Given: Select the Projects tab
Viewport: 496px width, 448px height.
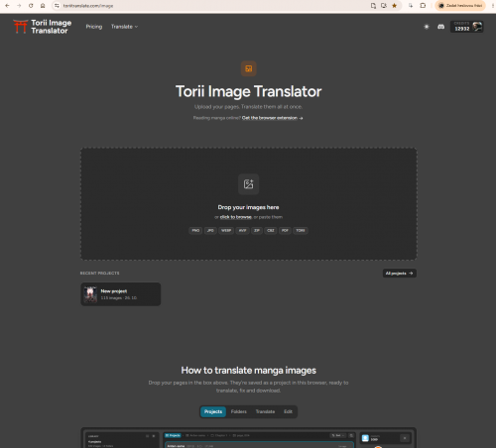Looking at the screenshot, I should point(213,411).
